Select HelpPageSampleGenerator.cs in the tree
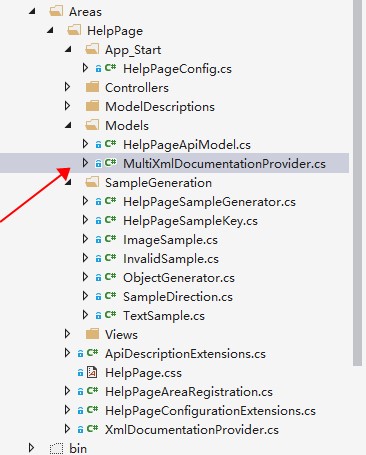366x455 pixels. (209, 202)
